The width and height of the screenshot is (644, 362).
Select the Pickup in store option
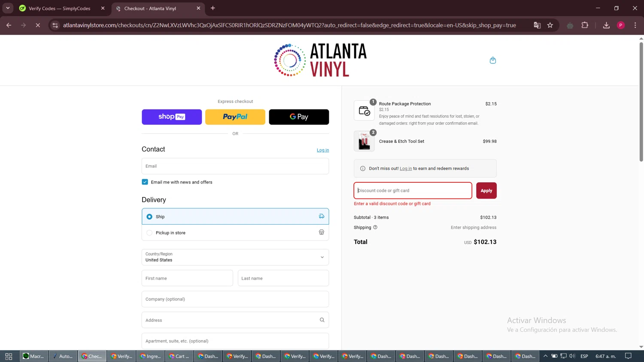pos(235,232)
